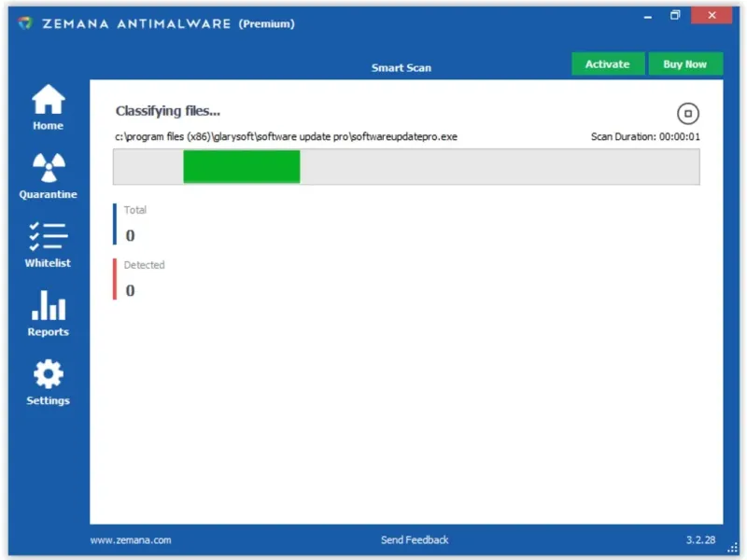Image resolution: width=747 pixels, height=560 pixels.
Task: Click the Zemana AntiMalware title text
Action: (x=168, y=23)
